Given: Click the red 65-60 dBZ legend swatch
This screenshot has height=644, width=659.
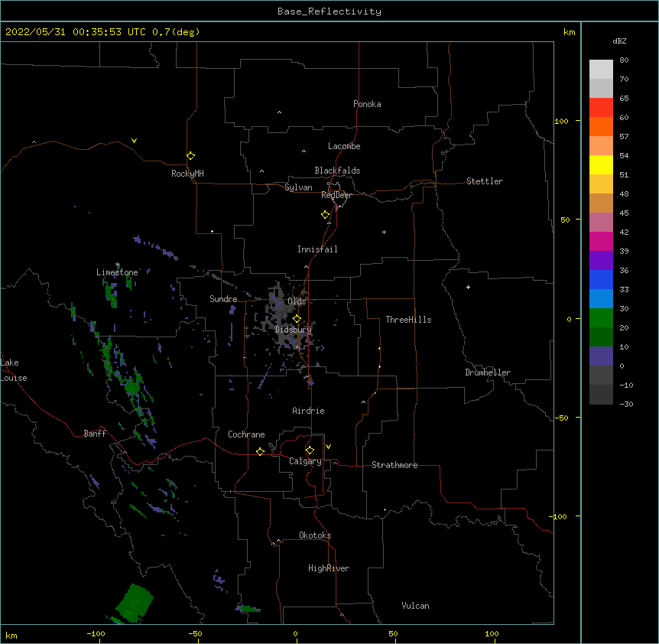Looking at the screenshot, I should (x=601, y=108).
